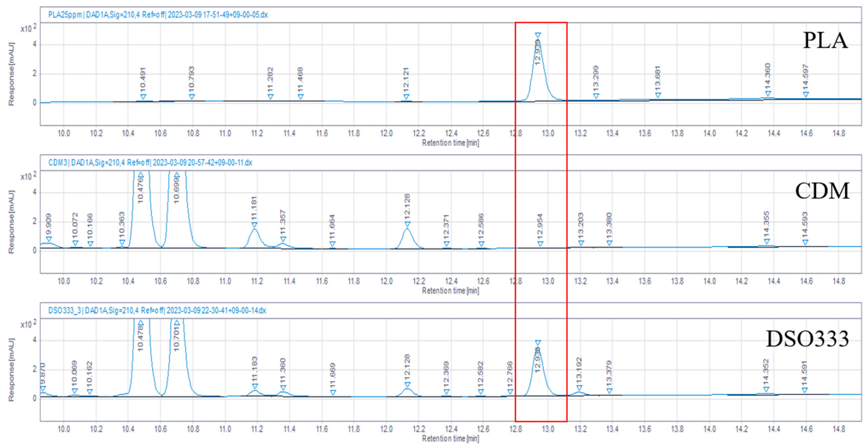This screenshot has height=448, width=868.
Task: Select the 12.954 peak marker in CDM plot
Action: (x=540, y=244)
